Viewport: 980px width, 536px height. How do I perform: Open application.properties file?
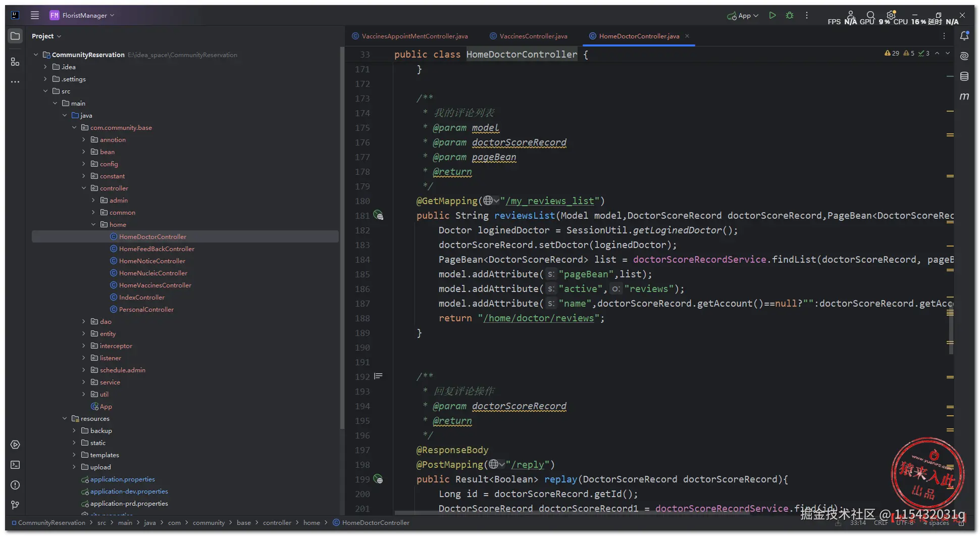(122, 479)
